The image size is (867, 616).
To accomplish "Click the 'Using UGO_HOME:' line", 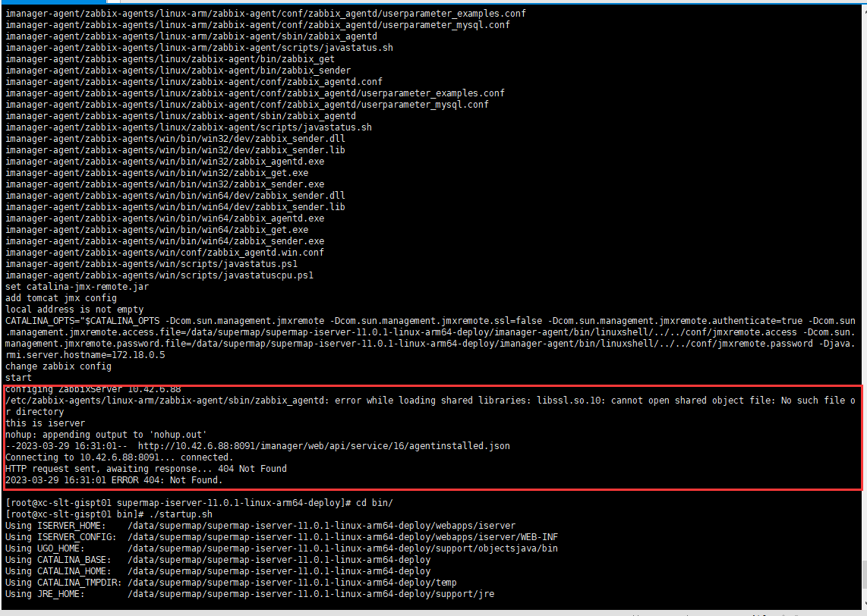I will click(282, 548).
